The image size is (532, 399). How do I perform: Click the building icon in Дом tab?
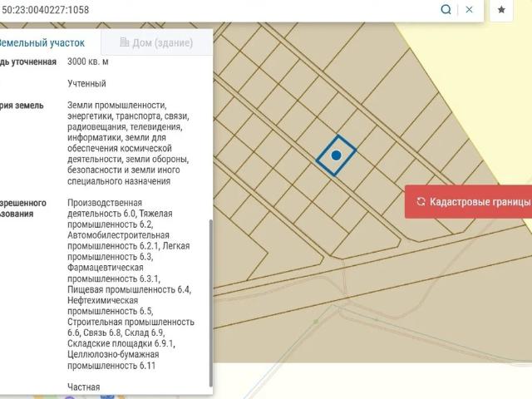(125, 42)
